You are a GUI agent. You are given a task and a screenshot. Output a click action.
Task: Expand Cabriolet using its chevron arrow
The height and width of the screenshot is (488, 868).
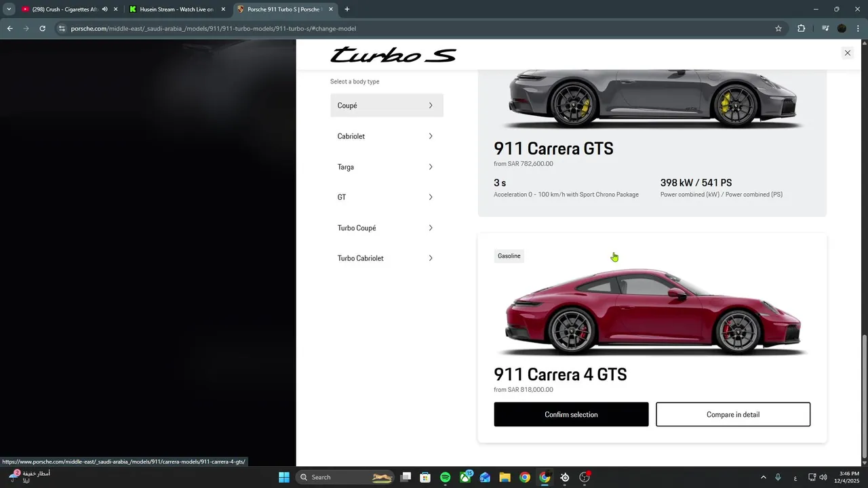tap(431, 136)
